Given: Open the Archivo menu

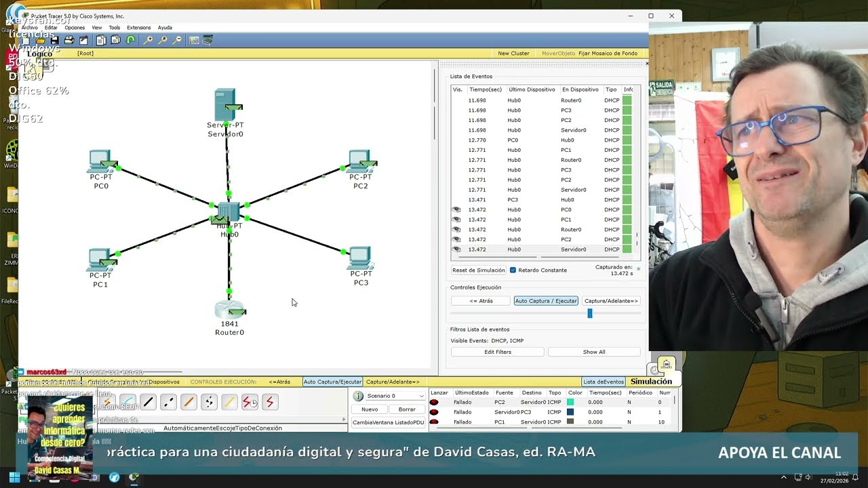Looking at the screenshot, I should coord(29,28).
